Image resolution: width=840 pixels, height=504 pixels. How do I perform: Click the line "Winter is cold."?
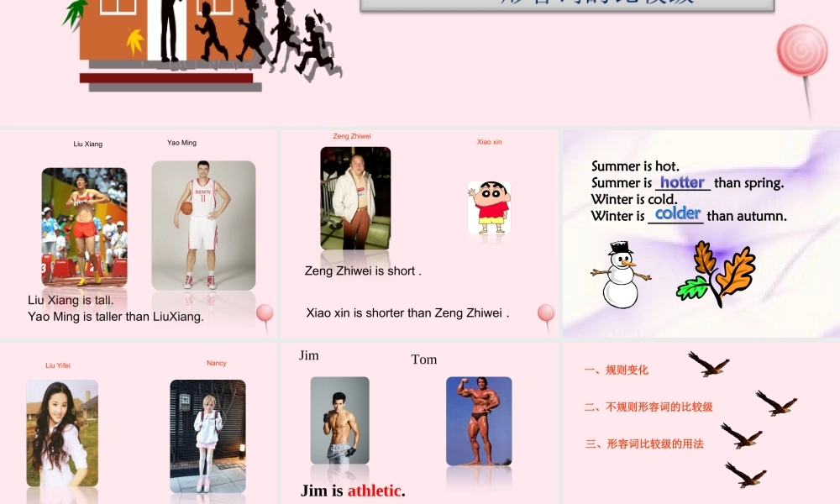(x=634, y=199)
